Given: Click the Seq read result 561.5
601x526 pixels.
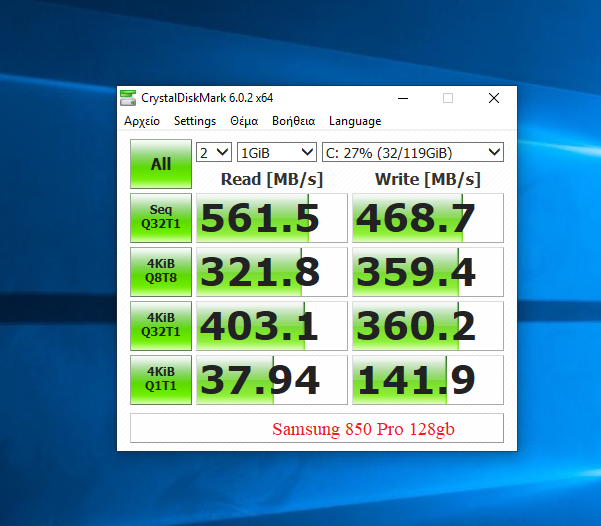Looking at the screenshot, I should coord(272,218).
